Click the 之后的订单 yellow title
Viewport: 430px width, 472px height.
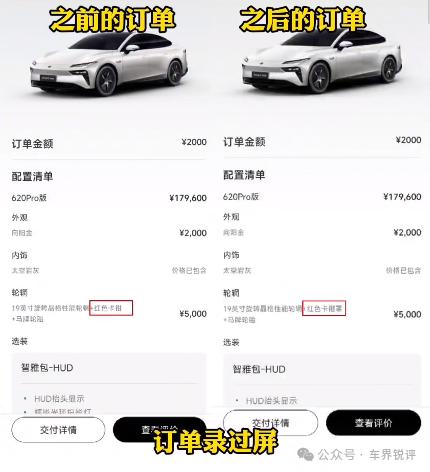303,19
